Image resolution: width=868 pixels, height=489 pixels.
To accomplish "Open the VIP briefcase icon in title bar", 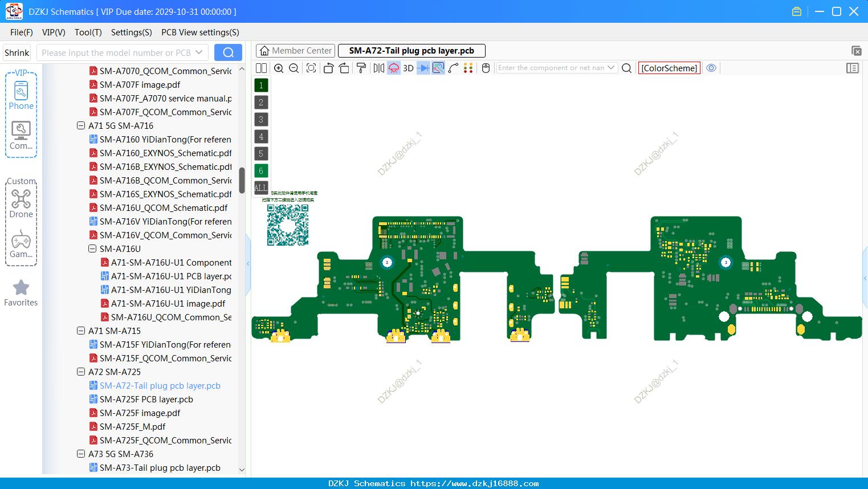I will [797, 11].
